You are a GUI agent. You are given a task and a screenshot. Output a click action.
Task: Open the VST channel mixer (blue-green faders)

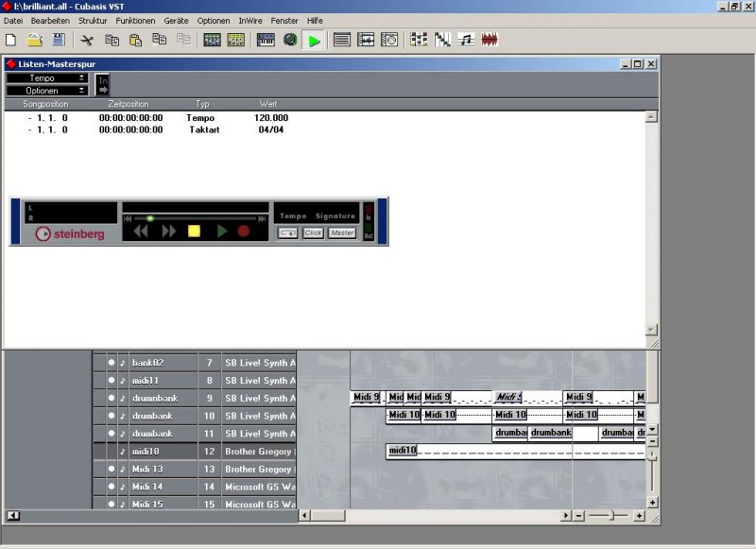(212, 40)
